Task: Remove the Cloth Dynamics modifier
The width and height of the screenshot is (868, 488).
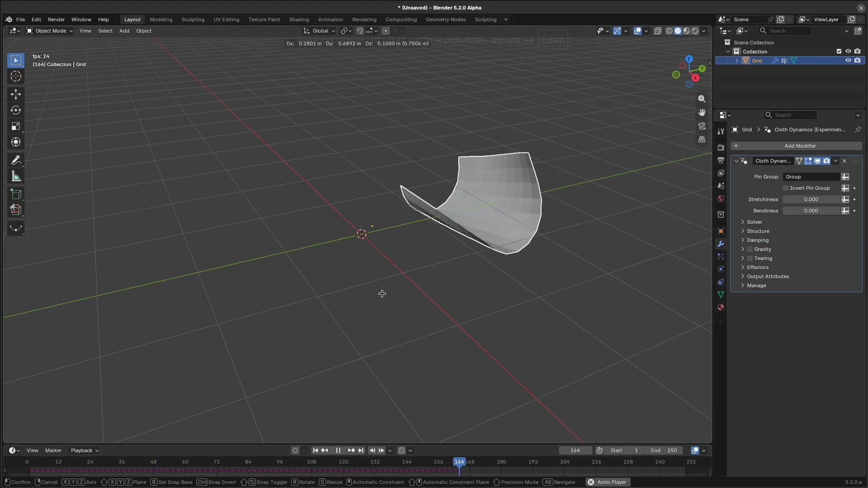Action: (x=844, y=161)
